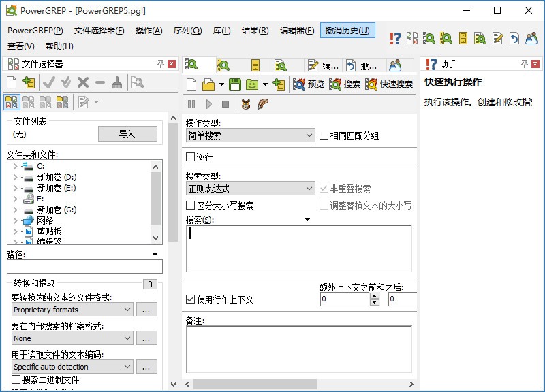The image size is (545, 392).
Task: Open the 撤消历史(U) menu
Action: pyautogui.click(x=347, y=31)
